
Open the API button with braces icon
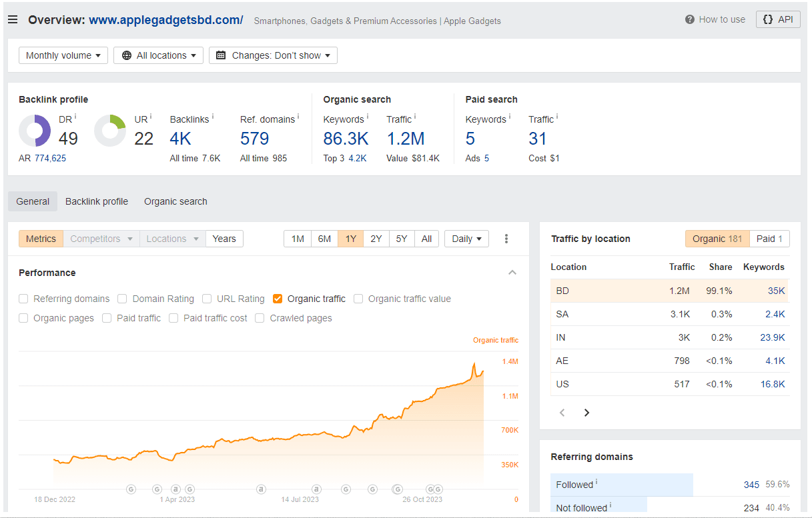click(x=778, y=19)
